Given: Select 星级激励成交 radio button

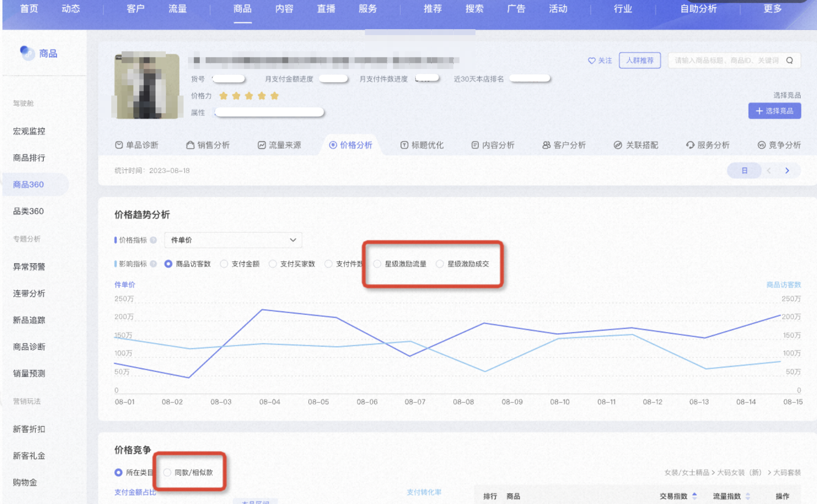Looking at the screenshot, I should click(439, 264).
